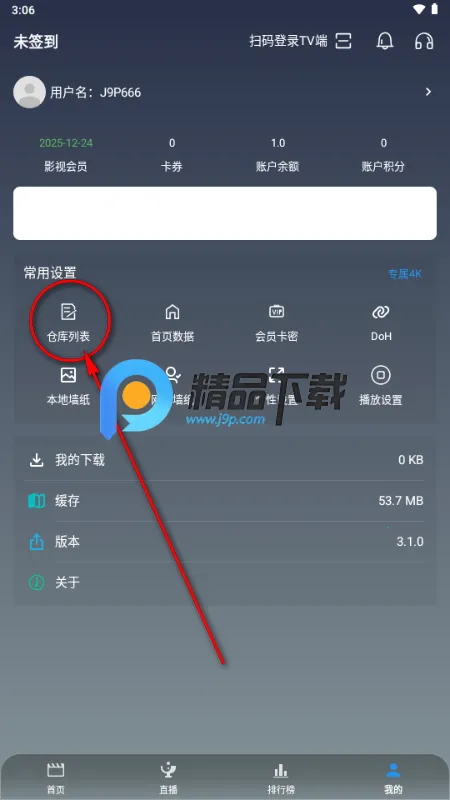Switch to the 直播 live tab
The image size is (450, 800).
(168, 779)
